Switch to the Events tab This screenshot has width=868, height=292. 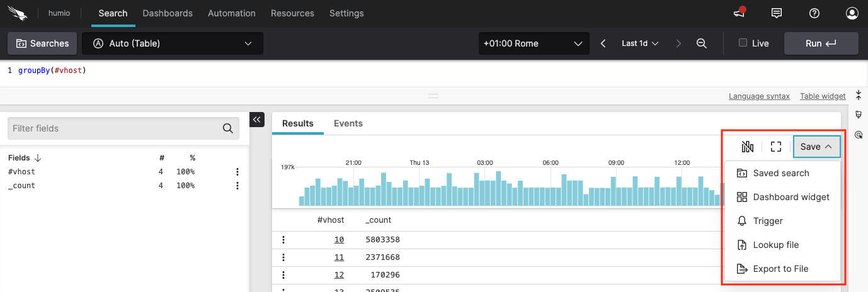348,123
